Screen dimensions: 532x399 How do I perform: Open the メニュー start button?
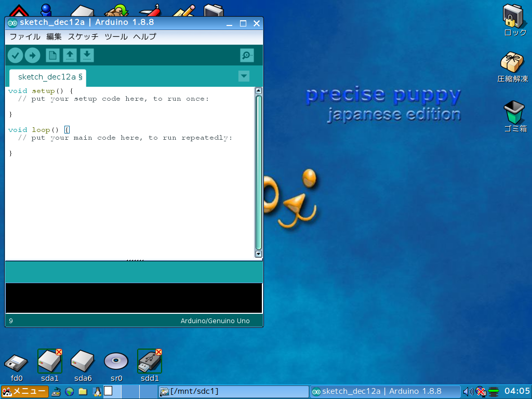[24, 391]
